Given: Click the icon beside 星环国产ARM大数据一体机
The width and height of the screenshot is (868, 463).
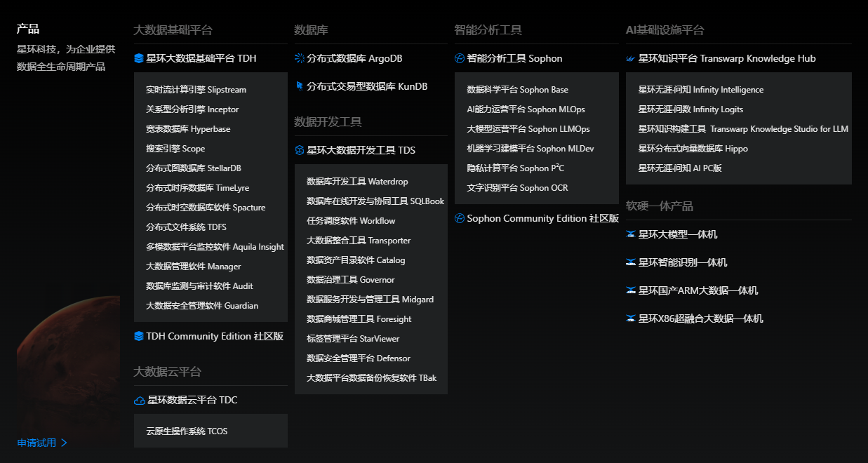Looking at the screenshot, I should 631,291.
